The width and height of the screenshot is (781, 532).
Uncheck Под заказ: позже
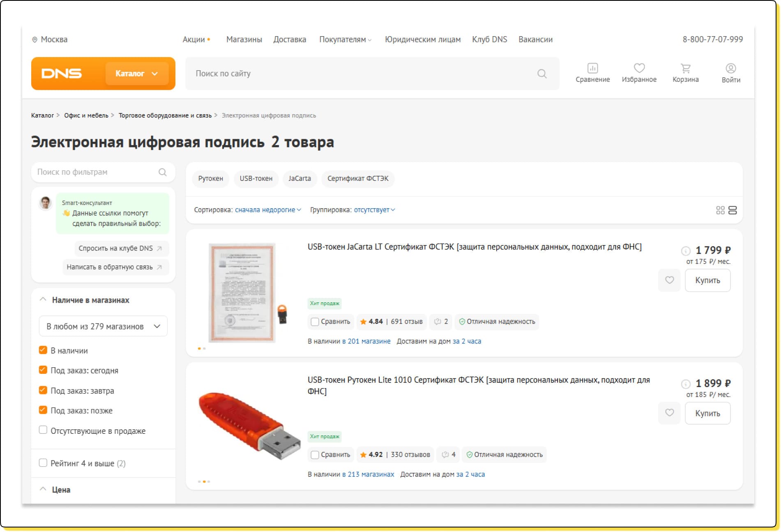(43, 410)
